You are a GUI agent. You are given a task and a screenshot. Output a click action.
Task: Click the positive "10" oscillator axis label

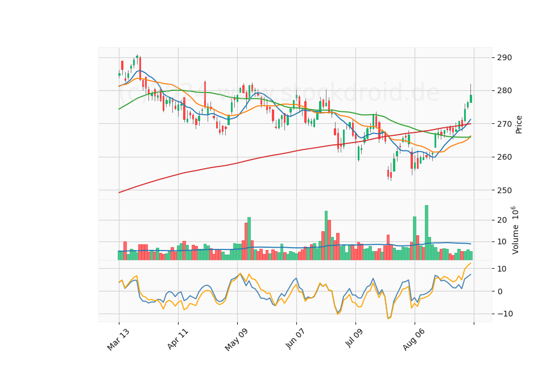click(502, 269)
